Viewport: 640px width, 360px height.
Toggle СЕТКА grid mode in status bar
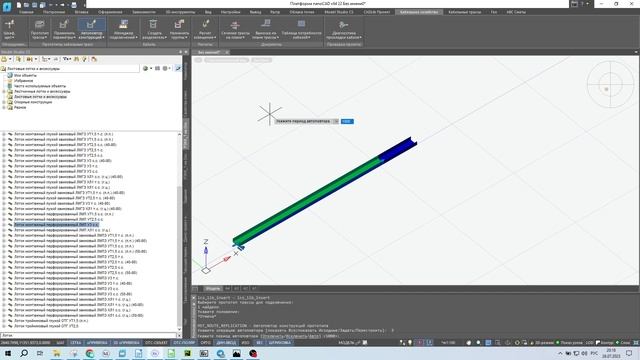[76, 343]
